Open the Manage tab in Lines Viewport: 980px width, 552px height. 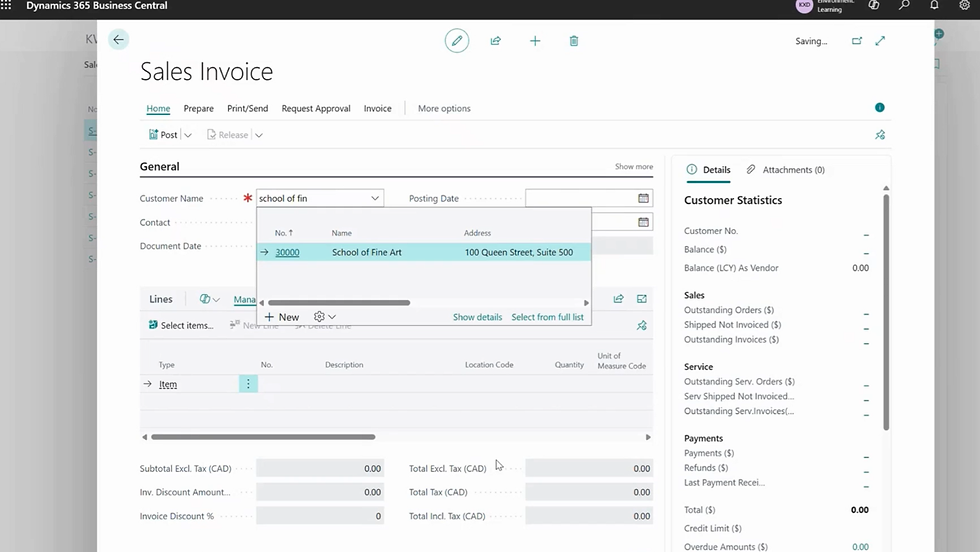tap(244, 299)
